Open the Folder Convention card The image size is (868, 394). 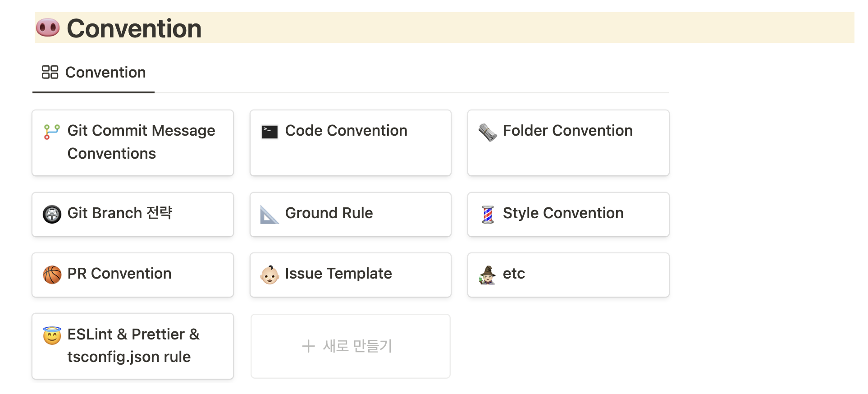[567, 131]
